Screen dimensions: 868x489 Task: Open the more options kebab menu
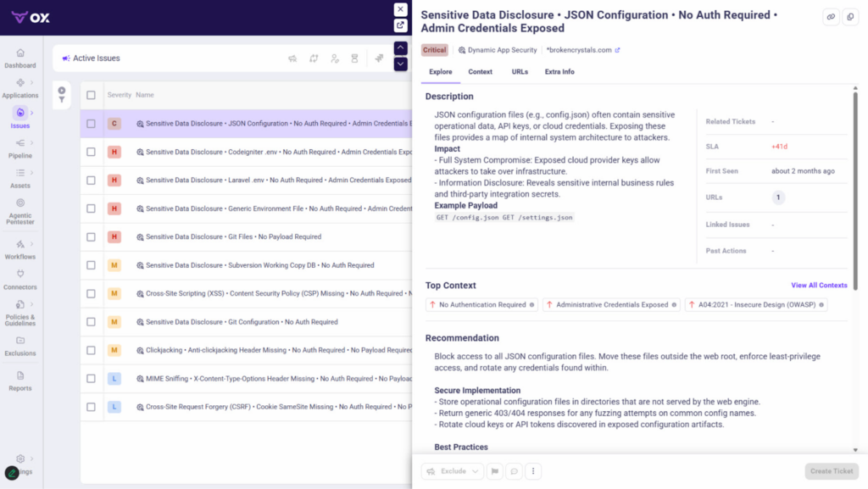pyautogui.click(x=533, y=471)
